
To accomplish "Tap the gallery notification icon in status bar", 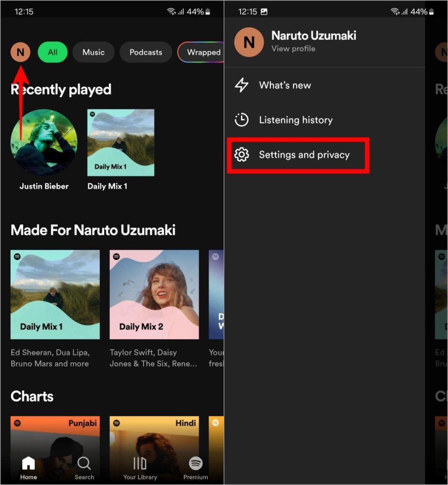I will 264,12.
